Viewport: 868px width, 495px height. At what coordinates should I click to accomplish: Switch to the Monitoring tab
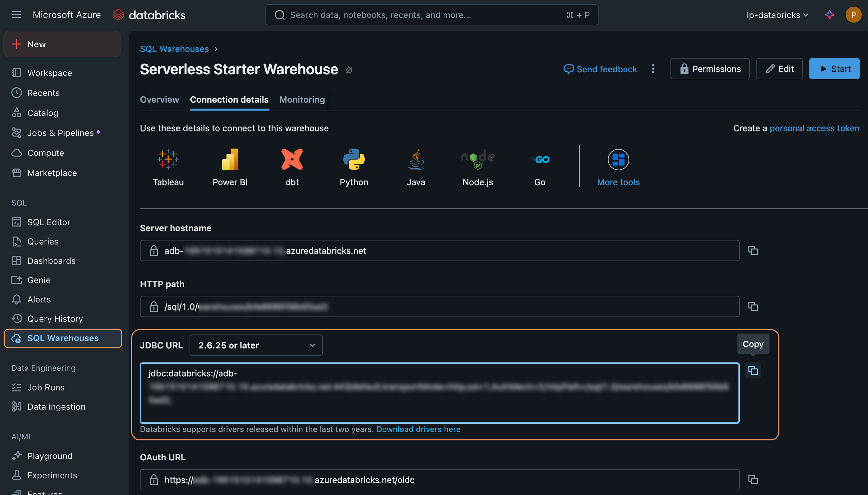[302, 100]
